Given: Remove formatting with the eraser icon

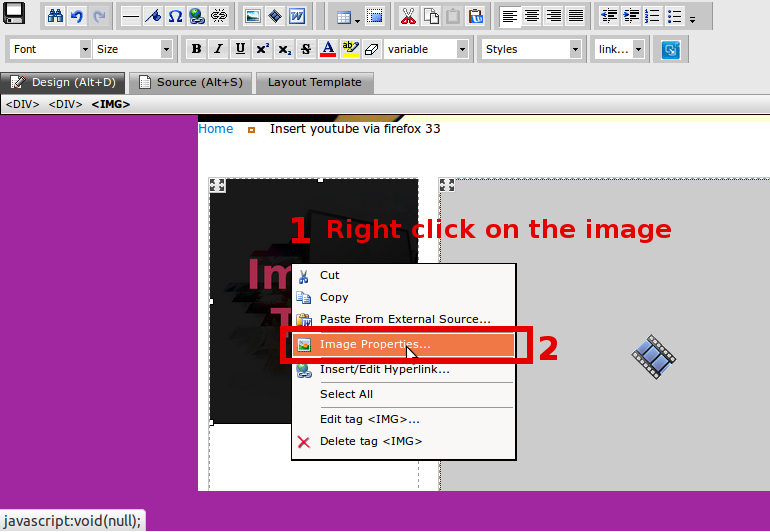Looking at the screenshot, I should click(x=371, y=49).
